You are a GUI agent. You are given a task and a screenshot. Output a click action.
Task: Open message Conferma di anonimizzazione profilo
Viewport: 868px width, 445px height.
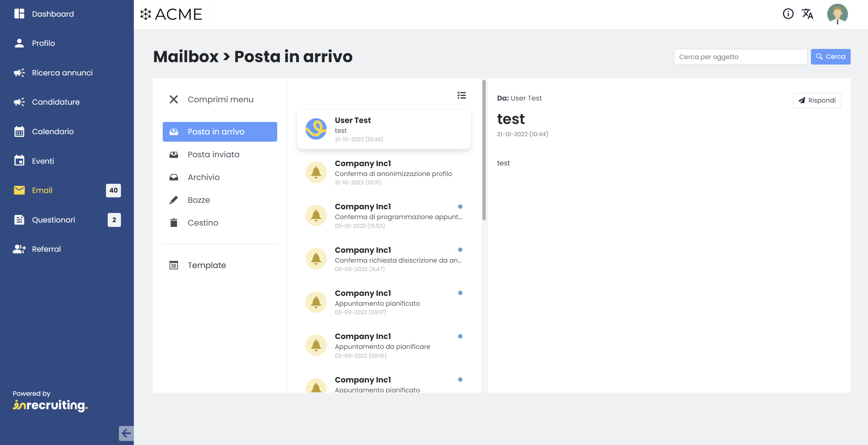point(384,172)
